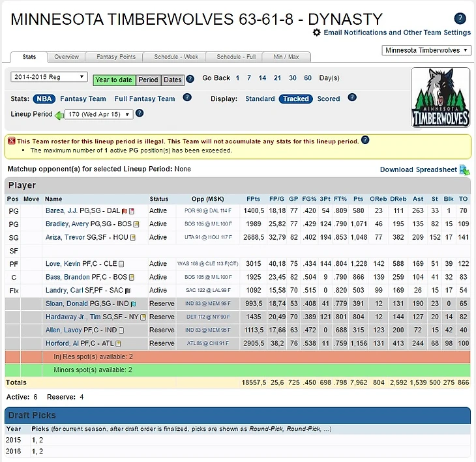Switch range mode to Period
This screenshot has width=476, height=462.
[x=148, y=80]
